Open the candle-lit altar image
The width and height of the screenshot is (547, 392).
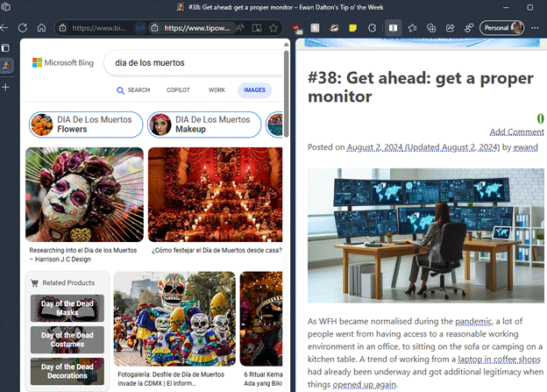point(216,195)
